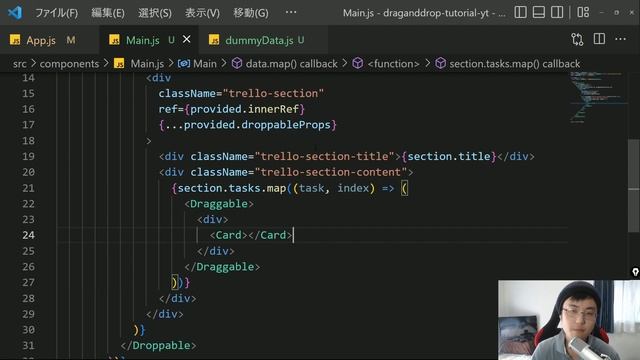Open the 選択(S) menu
This screenshot has width=640, height=360.
155,13
